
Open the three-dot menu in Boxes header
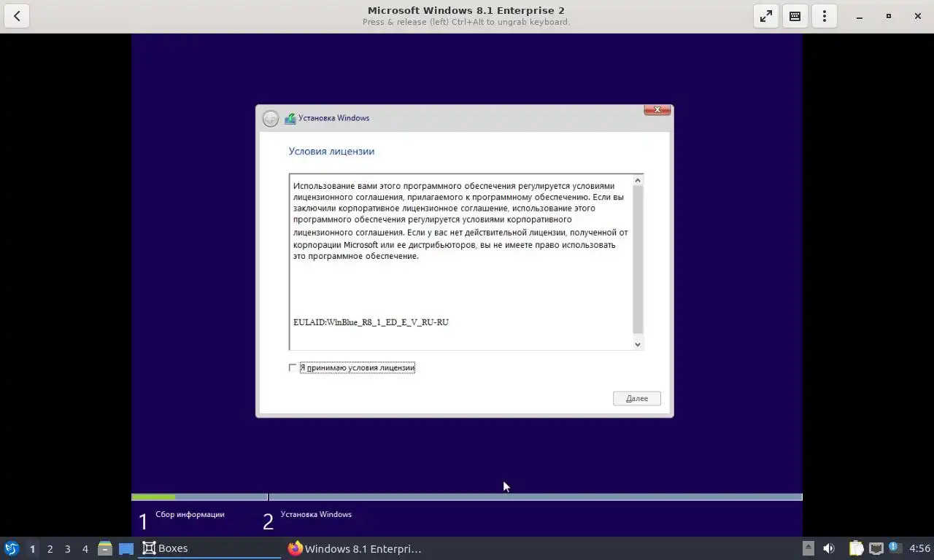(824, 16)
